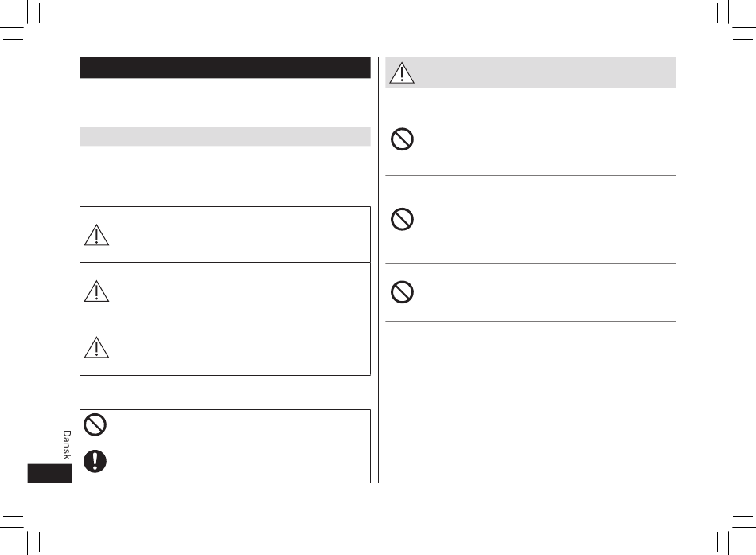
Task: Click the warning triangle in the middle bordered row
Action: pos(96,291)
